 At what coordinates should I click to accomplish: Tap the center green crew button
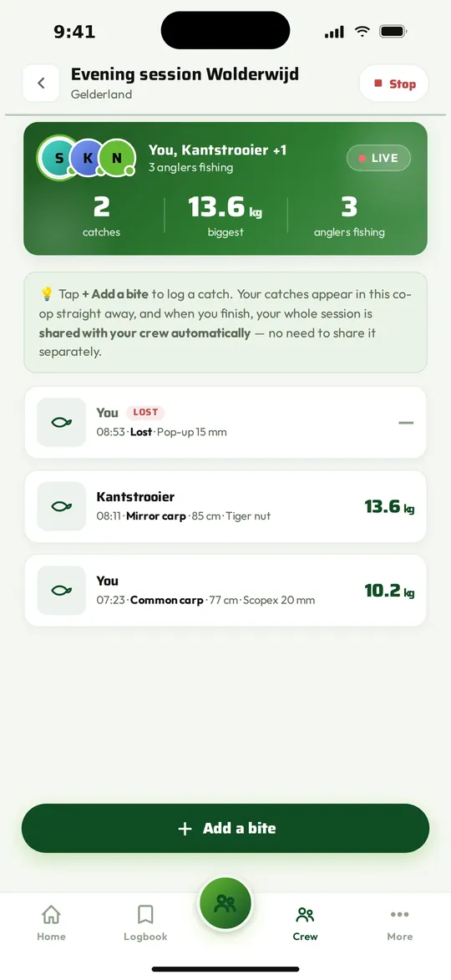point(225,903)
